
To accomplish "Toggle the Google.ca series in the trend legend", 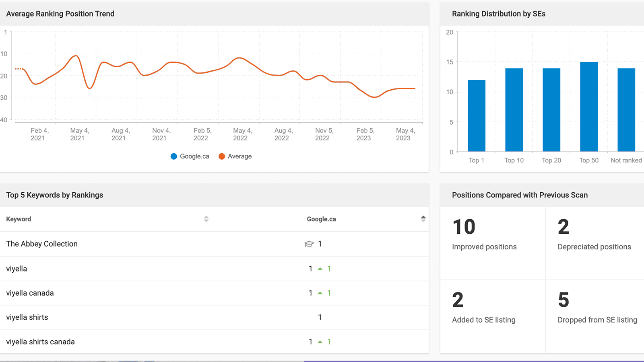I will click(189, 156).
